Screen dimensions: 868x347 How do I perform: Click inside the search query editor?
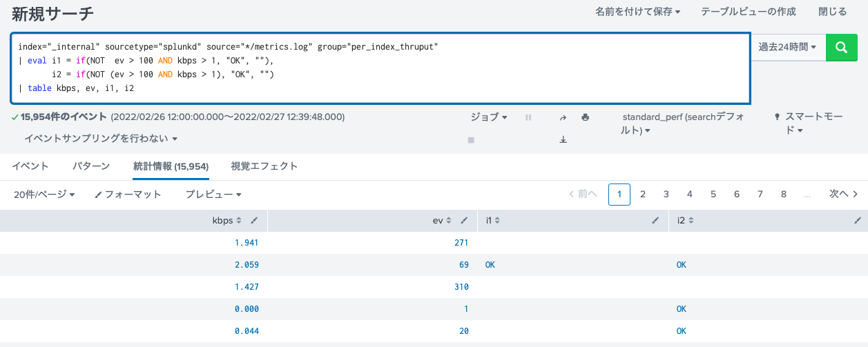[380, 68]
